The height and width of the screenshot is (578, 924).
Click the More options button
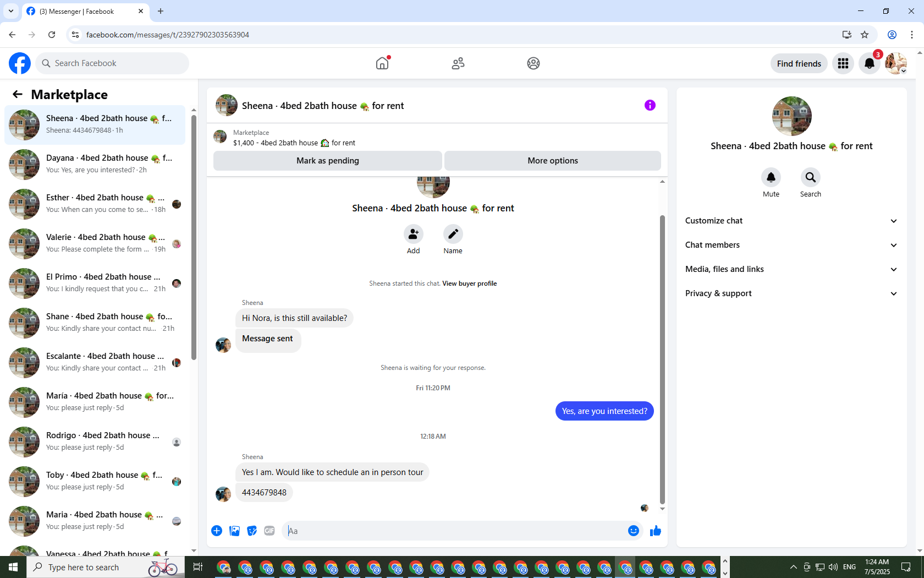(x=553, y=161)
